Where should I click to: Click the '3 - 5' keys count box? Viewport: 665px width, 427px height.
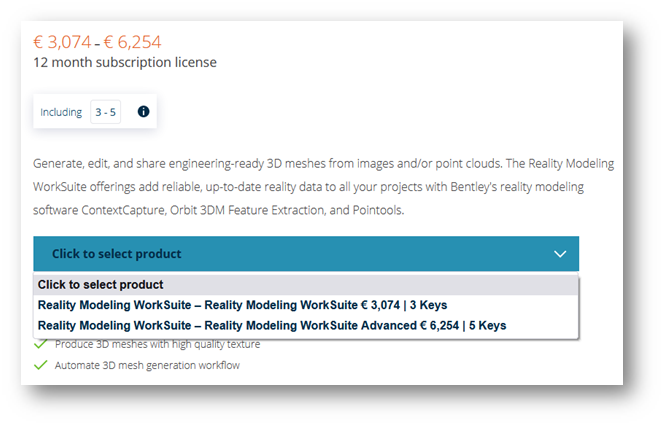(x=105, y=112)
